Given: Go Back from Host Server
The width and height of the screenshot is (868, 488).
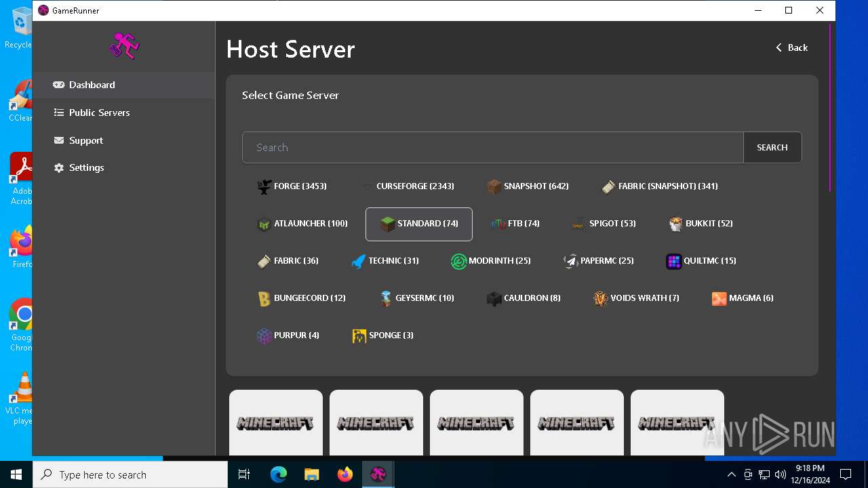Looking at the screenshot, I should pyautogui.click(x=791, y=47).
